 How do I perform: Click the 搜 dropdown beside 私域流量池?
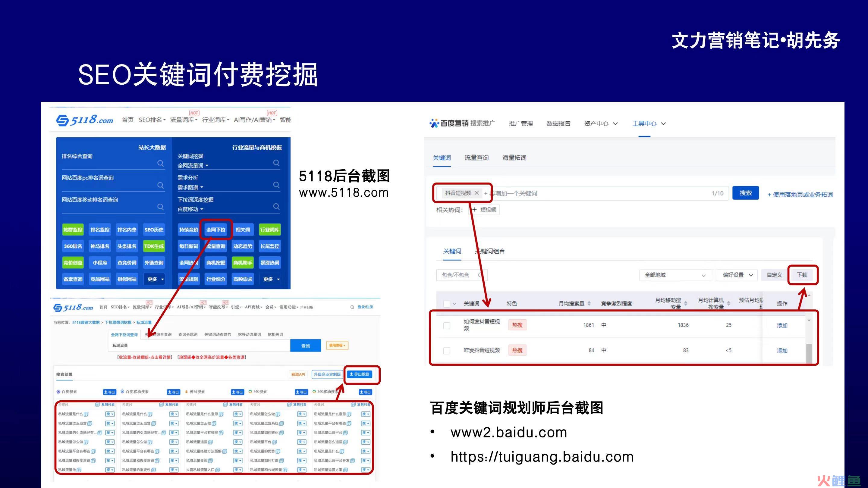pos(110,470)
